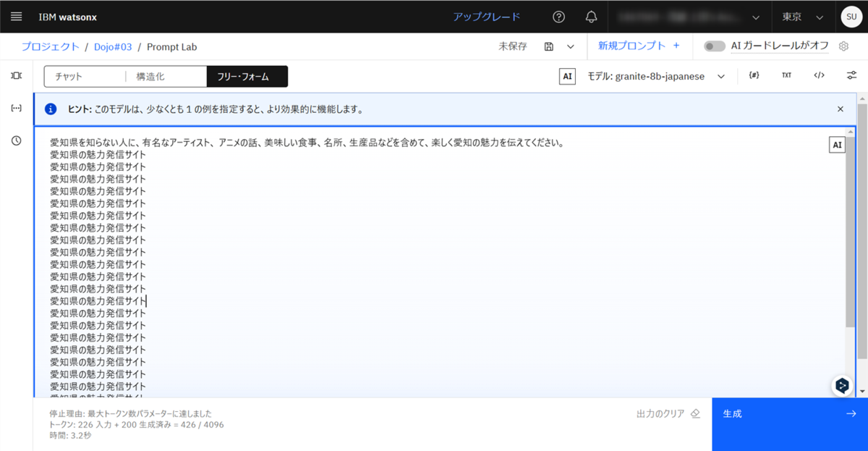This screenshot has width=868, height=451.
Task: Click the outer scrollbar down arrow
Action: pyautogui.click(x=861, y=391)
